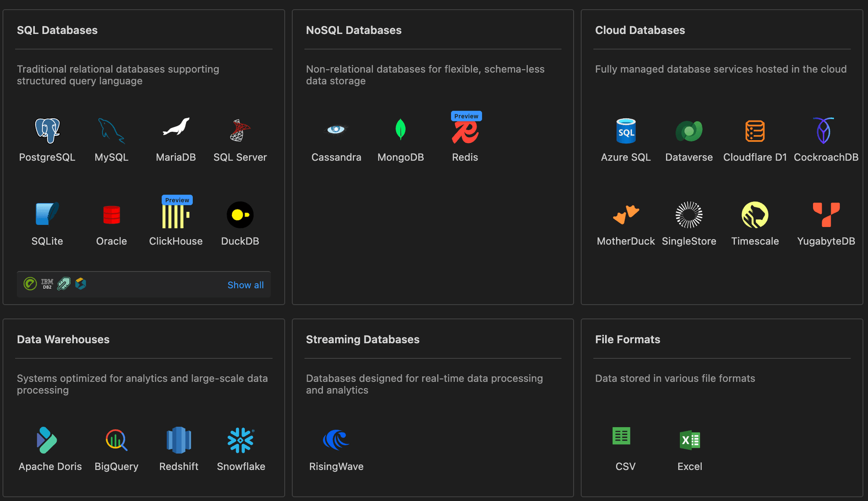Viewport: 868px width, 501px height.
Task: Click the green circular icon beside IBM DB2
Action: click(x=30, y=284)
